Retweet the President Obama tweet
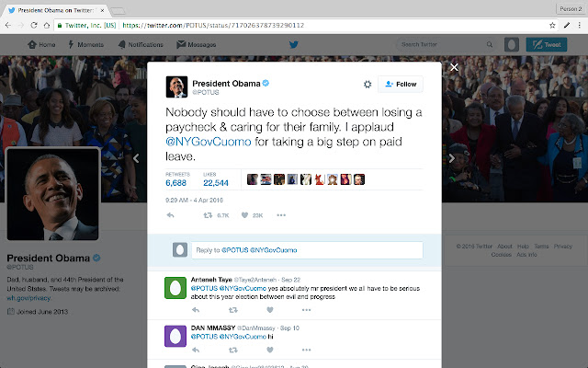This screenshot has width=588, height=368. pyautogui.click(x=208, y=215)
